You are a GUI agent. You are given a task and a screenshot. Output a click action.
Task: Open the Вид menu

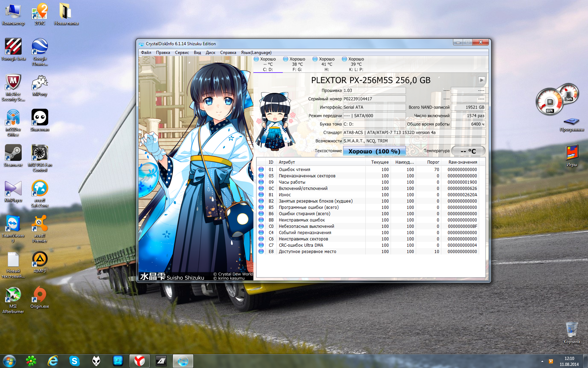197,53
